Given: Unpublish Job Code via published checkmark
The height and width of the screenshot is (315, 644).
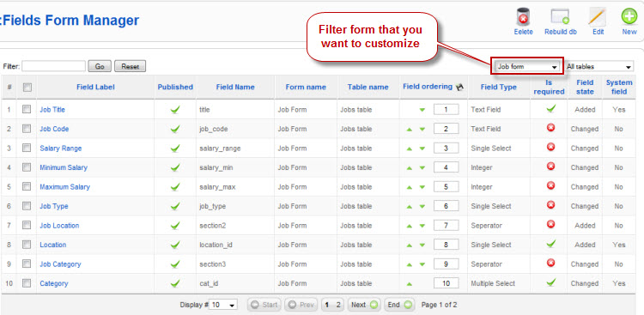Looking at the screenshot, I should (x=175, y=129).
